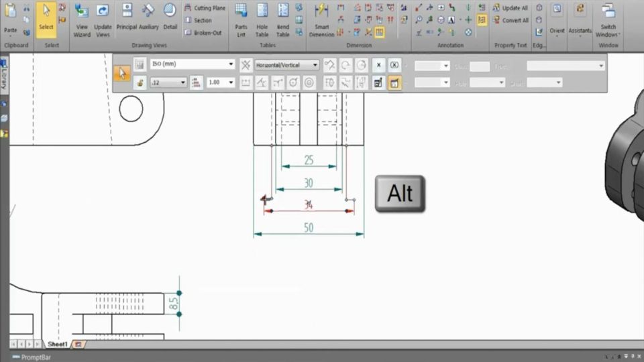
Task: Click the Update Views icon
Action: point(103,19)
